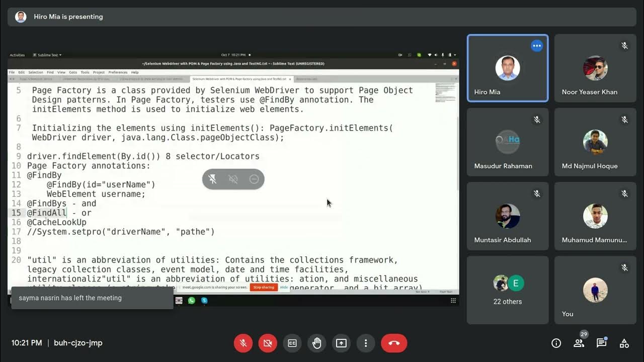Click sayma nasrin has left notification
This screenshot has height=362, width=644.
point(92,298)
